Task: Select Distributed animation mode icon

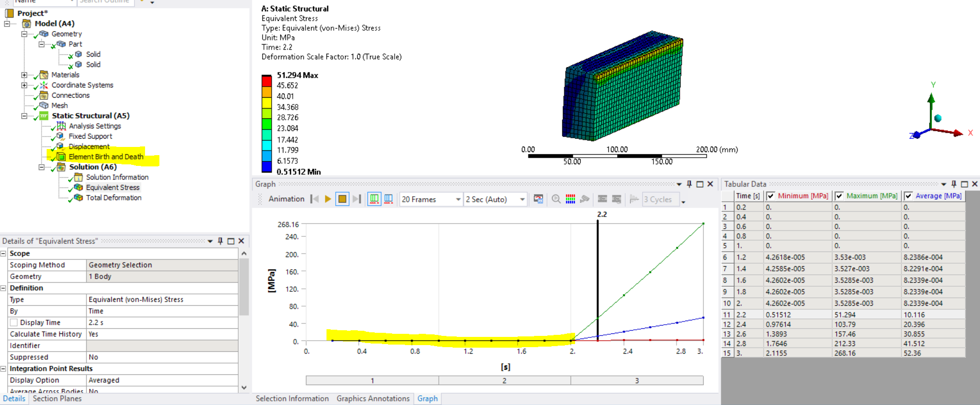Action: pos(375,199)
